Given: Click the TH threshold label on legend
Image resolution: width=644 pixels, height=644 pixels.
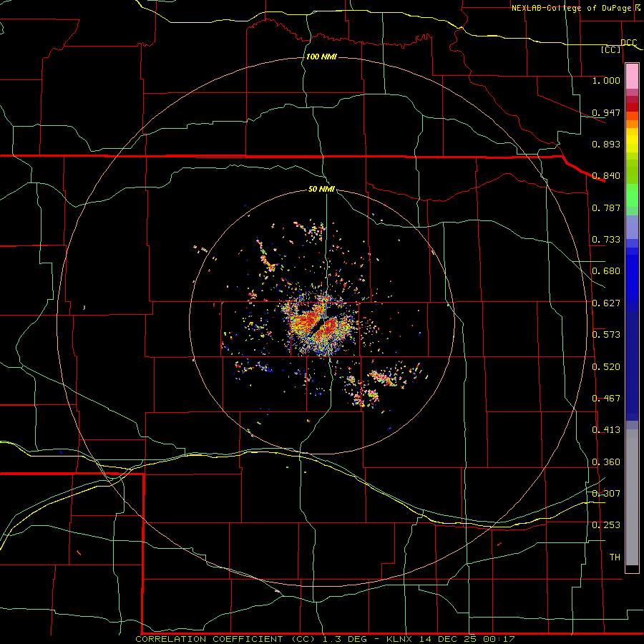Looking at the screenshot, I should (x=615, y=557).
